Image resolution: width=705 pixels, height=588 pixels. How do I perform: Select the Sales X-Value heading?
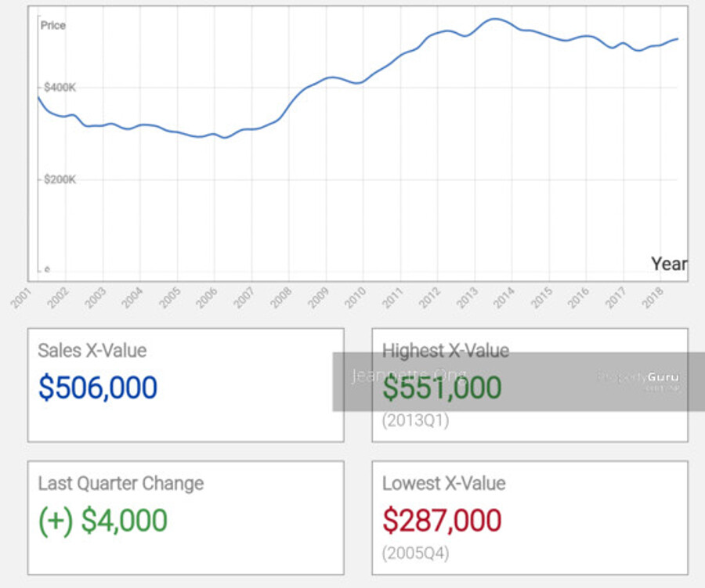(92, 351)
